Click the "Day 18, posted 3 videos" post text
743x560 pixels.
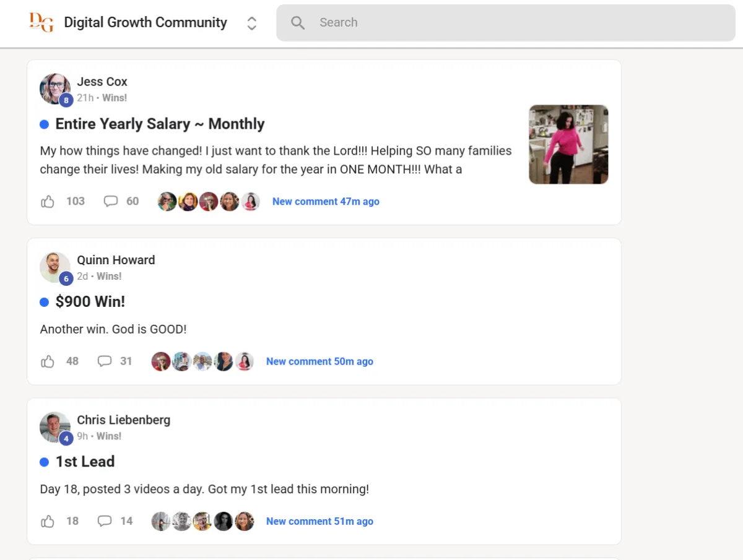click(204, 489)
